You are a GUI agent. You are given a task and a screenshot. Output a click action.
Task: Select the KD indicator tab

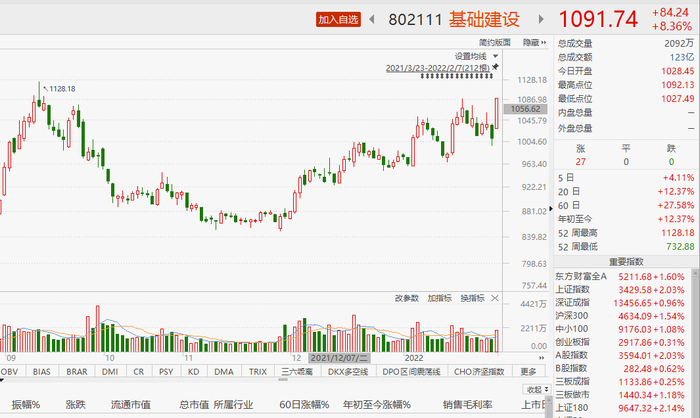[x=193, y=372]
